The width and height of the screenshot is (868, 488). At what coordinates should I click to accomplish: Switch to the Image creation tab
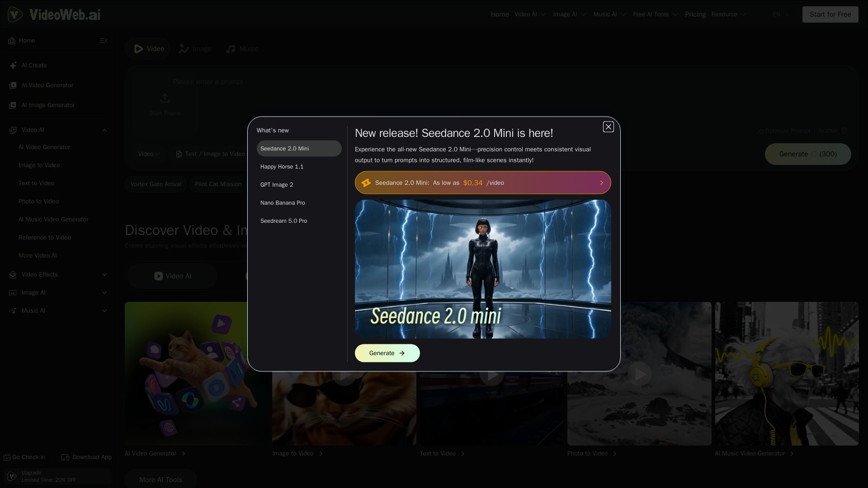click(195, 49)
